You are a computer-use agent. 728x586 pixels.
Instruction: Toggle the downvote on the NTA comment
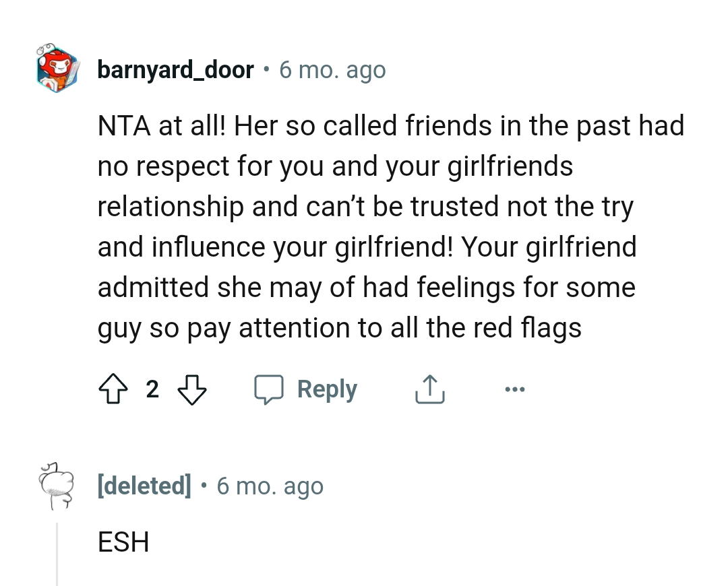point(193,389)
